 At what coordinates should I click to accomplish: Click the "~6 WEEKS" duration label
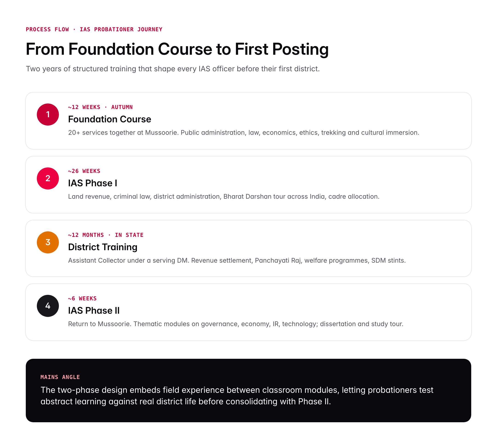[x=82, y=299]
